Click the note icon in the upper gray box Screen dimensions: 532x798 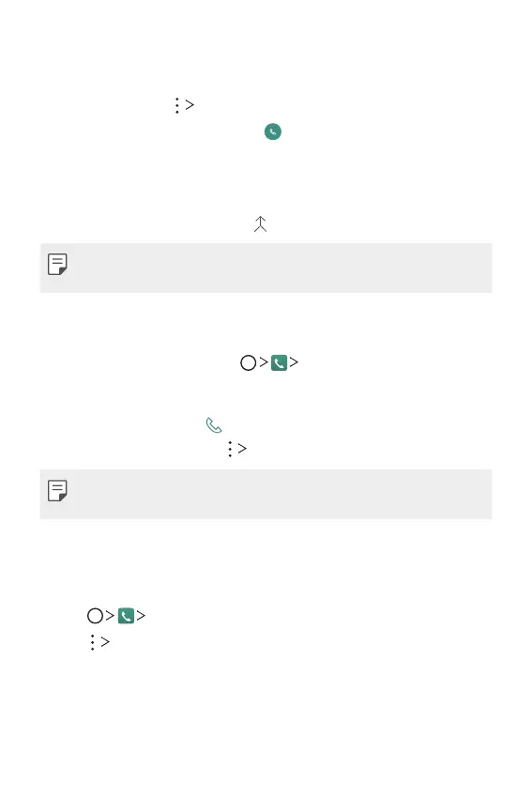[x=57, y=264]
